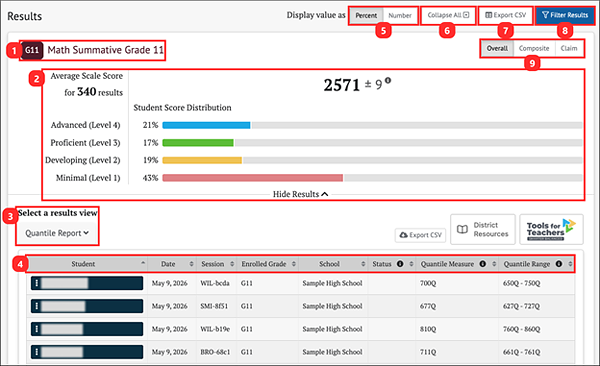
Task: Sort by the Student column arrow
Action: (143, 263)
